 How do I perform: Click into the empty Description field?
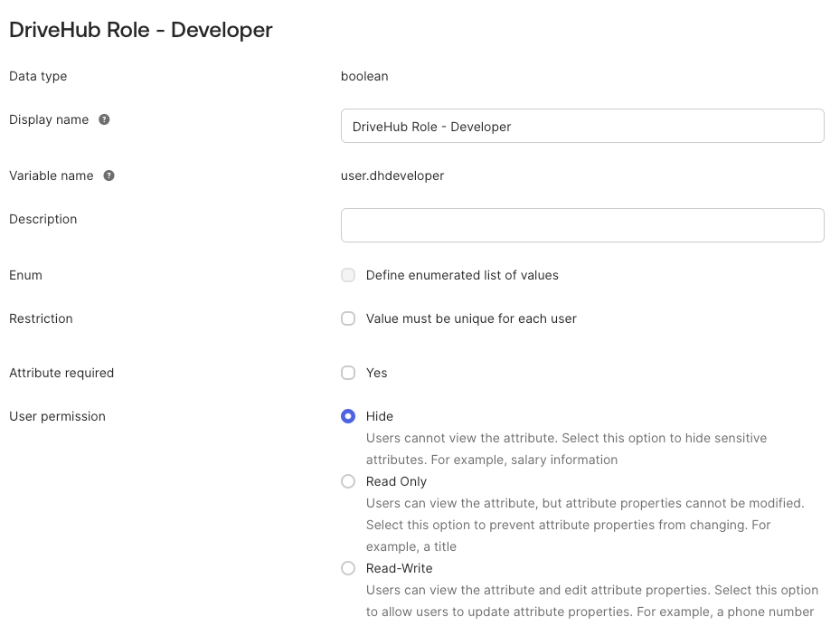(582, 225)
